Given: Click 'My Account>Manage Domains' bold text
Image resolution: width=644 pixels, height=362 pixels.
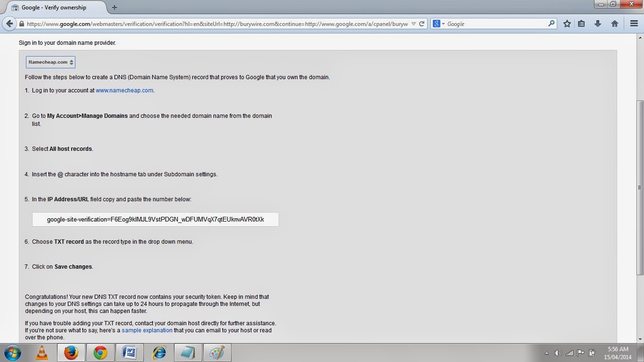Looking at the screenshot, I should pos(87,116).
